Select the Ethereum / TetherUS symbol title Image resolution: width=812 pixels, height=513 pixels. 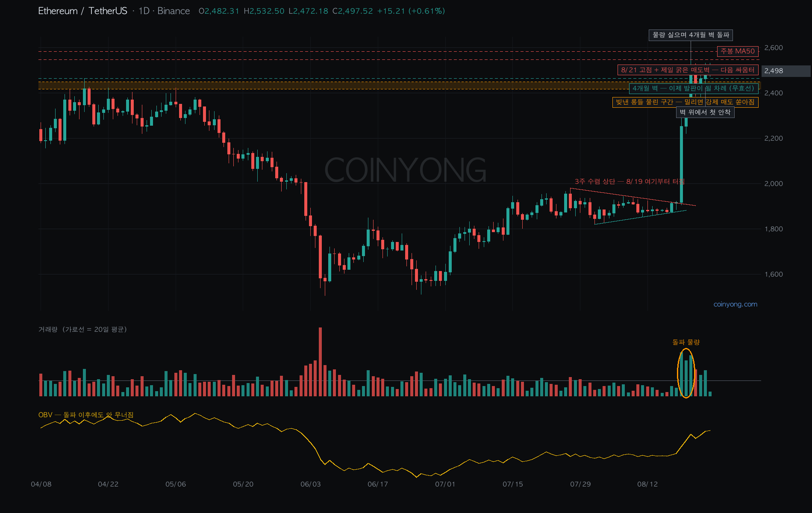click(x=82, y=11)
